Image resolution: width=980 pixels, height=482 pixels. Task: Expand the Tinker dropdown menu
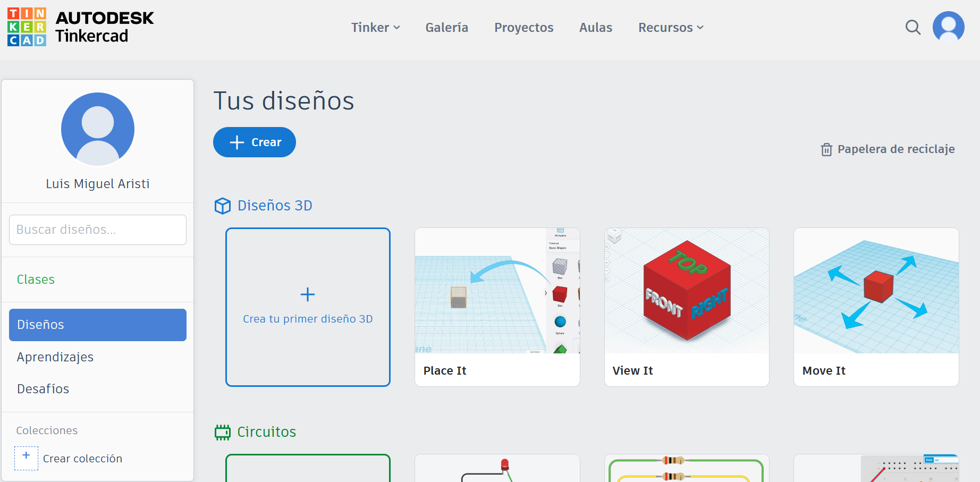[x=376, y=28]
